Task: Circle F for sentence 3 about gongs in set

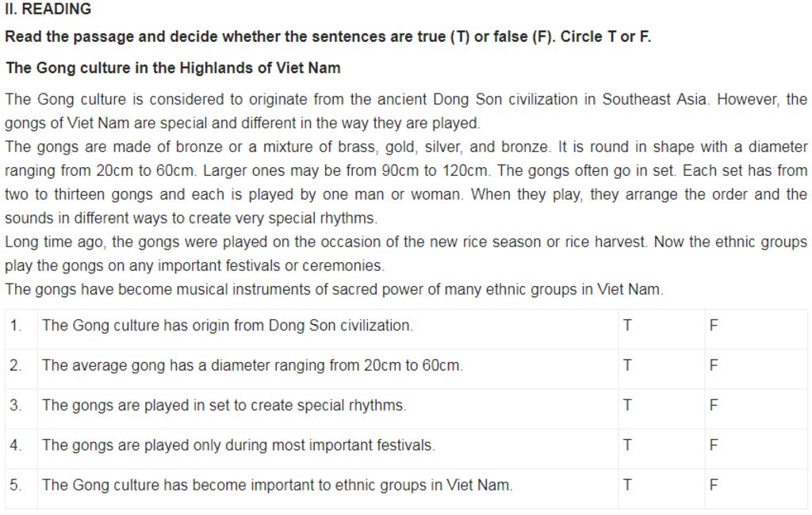Action: click(714, 406)
